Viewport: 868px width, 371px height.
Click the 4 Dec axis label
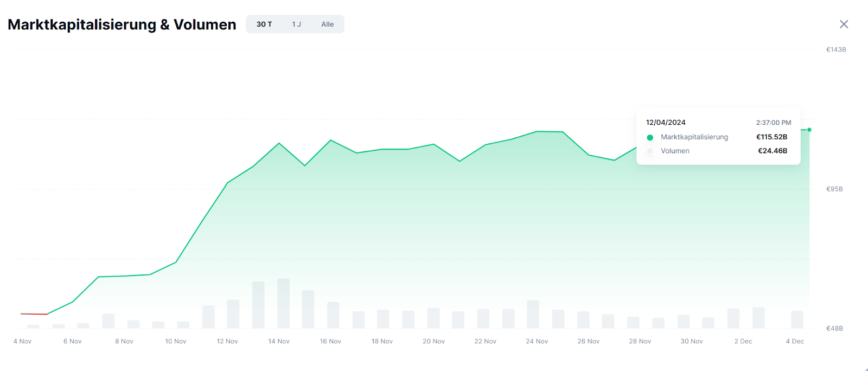point(795,341)
